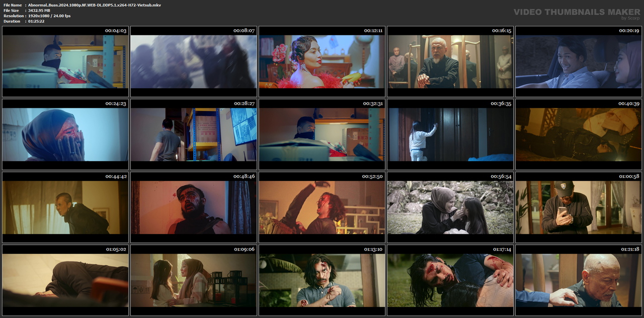Select the duration value 01:25:22
644x318 pixels.
point(36,21)
